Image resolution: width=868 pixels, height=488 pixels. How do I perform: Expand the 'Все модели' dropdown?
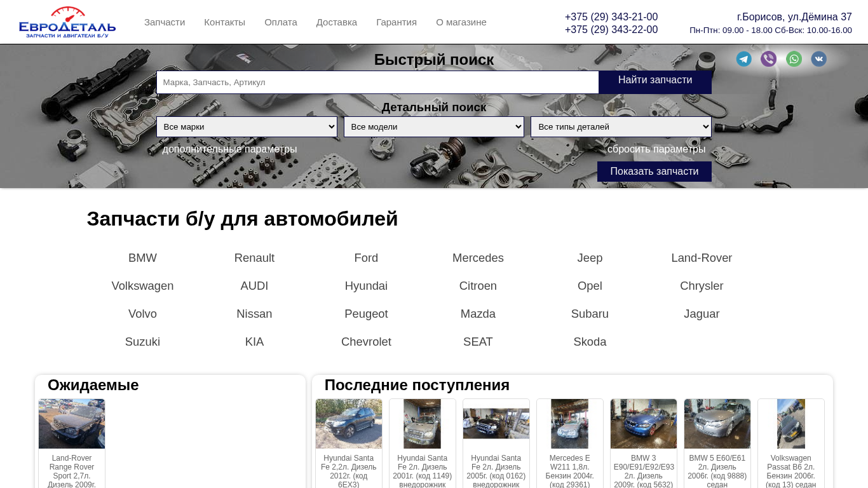434,126
